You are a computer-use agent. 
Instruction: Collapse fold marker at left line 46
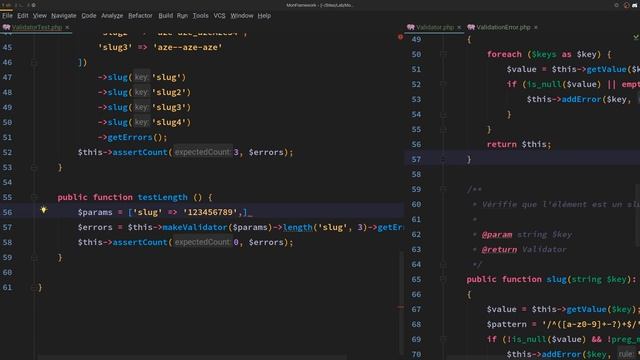click(x=34, y=62)
